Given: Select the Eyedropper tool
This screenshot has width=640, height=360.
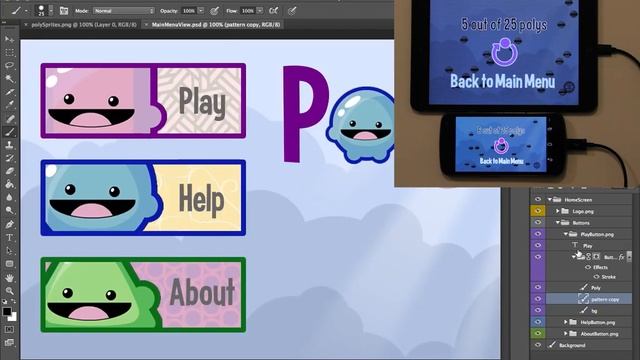Looking at the screenshot, I should tap(9, 105).
